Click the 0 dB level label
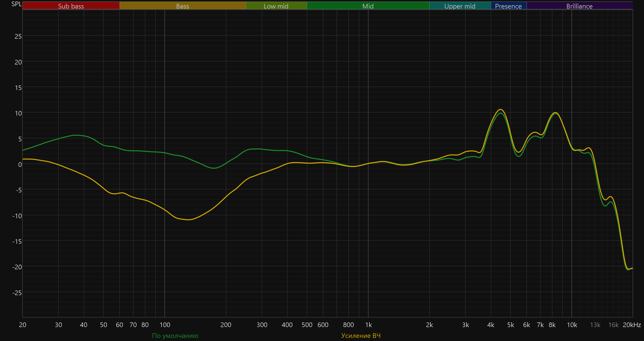 20,165
